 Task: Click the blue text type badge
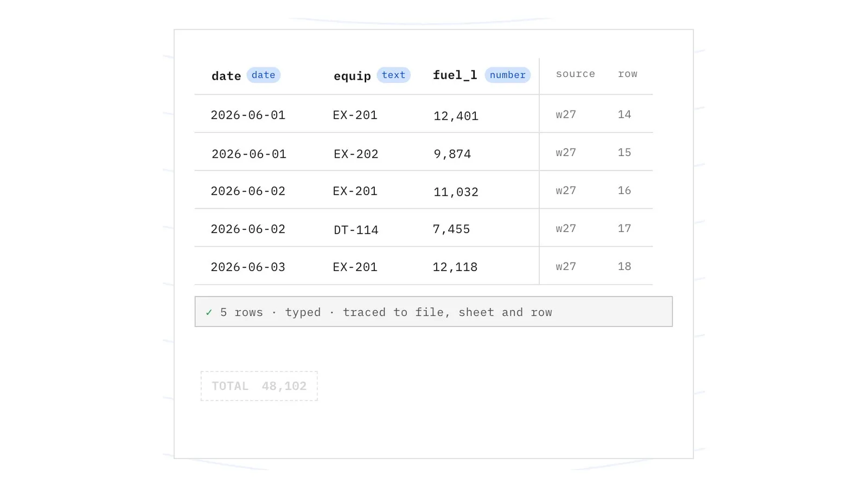[393, 75]
